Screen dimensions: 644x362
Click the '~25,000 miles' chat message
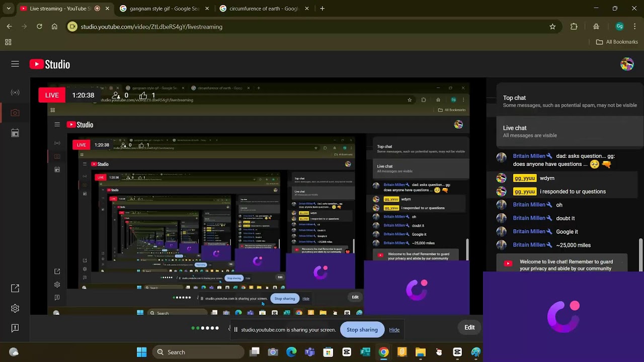(574, 245)
